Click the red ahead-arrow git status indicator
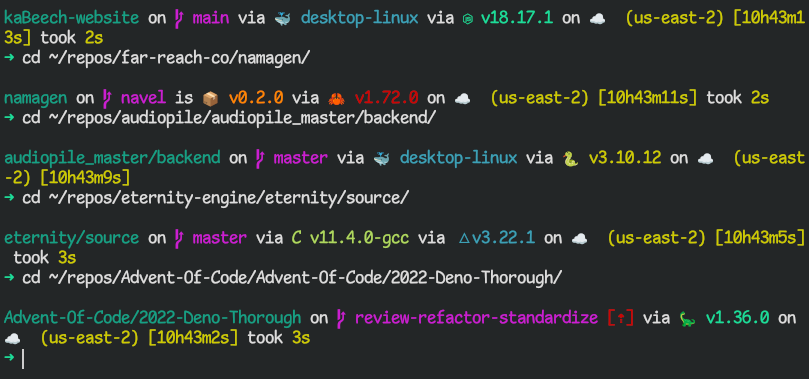This screenshot has width=809, height=379. [621, 318]
